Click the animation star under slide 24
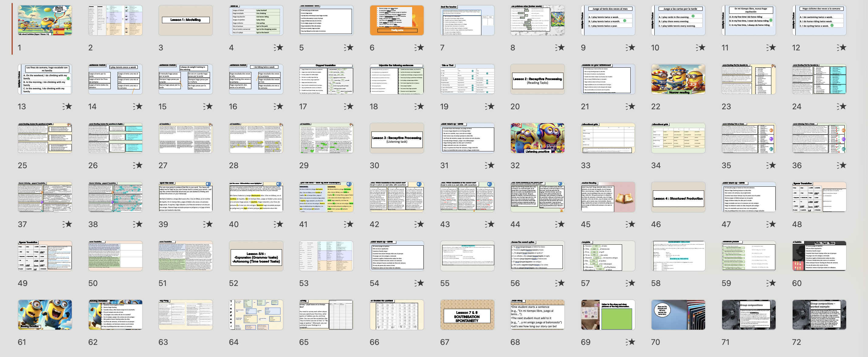This screenshot has width=868, height=357. 842,106
